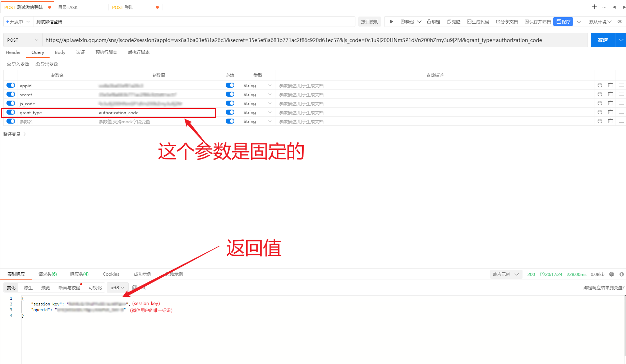Click the 备份 backup icon
This screenshot has height=364, width=626.
[408, 22]
